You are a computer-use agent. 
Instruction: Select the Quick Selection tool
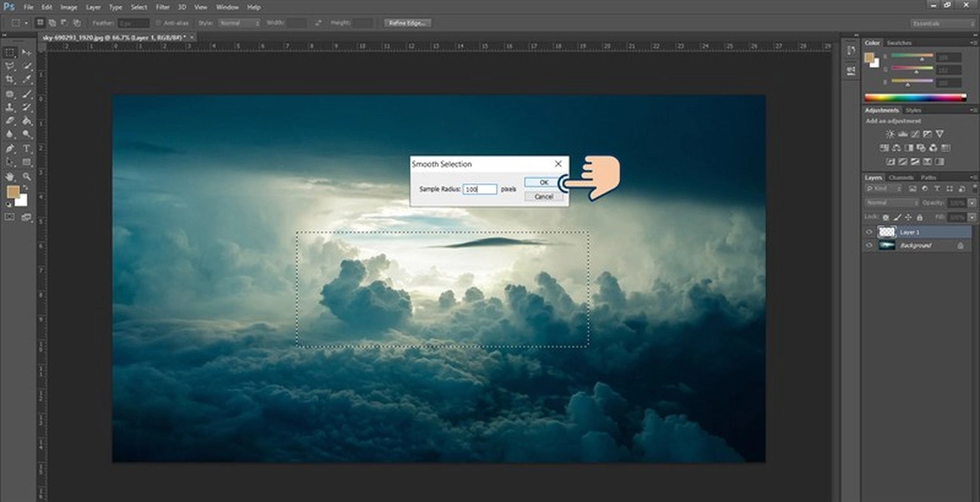(x=26, y=65)
